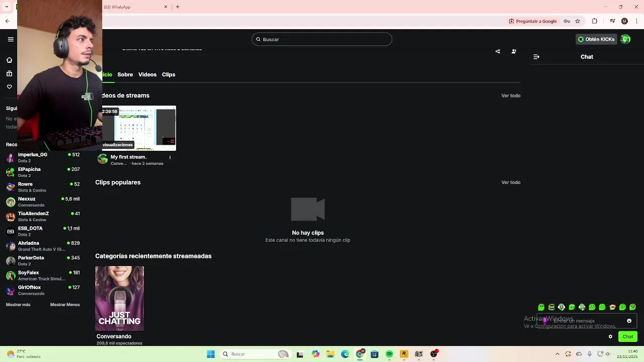This screenshot has height=362, width=644.
Task: Open chat settings gear icon
Action: 610,337
